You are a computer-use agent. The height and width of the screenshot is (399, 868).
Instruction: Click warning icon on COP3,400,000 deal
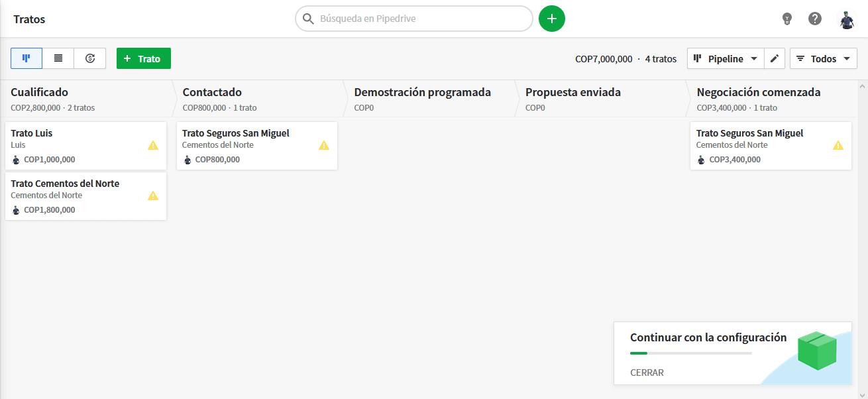(838, 145)
